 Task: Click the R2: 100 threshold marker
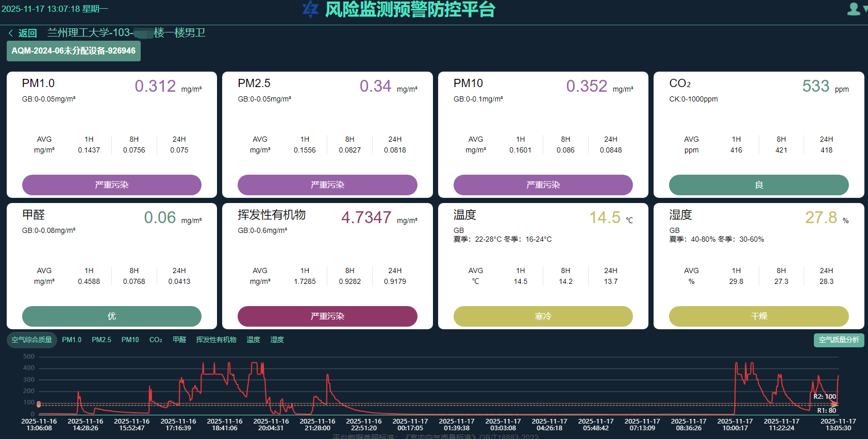pyautogui.click(x=824, y=397)
